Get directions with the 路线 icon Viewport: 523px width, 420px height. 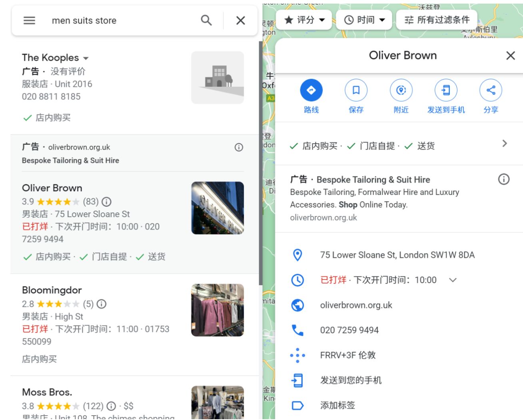(x=311, y=90)
